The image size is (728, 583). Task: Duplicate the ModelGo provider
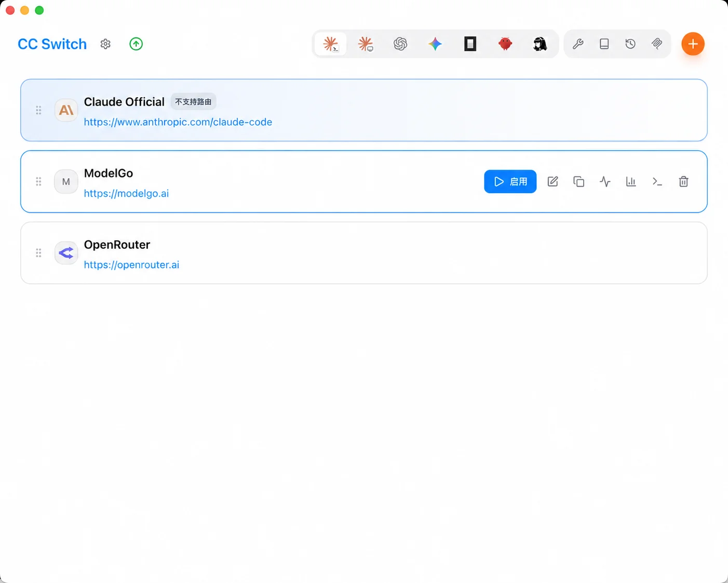[578, 181]
